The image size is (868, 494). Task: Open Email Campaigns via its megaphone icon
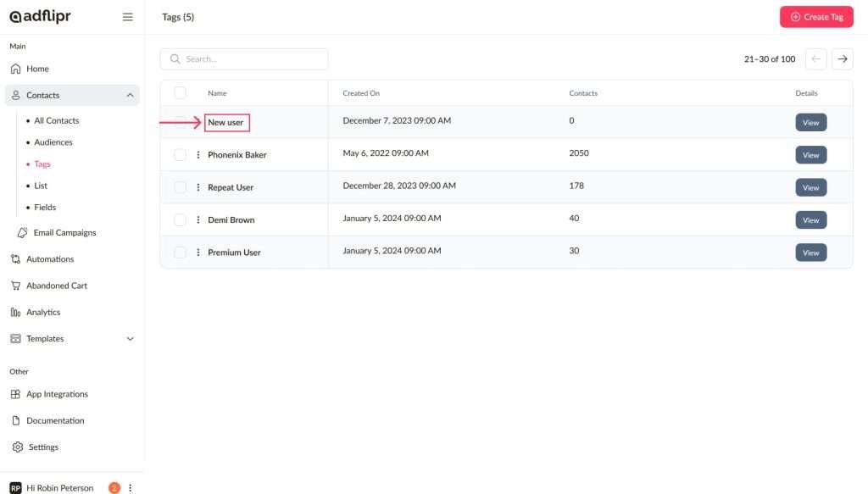[22, 233]
